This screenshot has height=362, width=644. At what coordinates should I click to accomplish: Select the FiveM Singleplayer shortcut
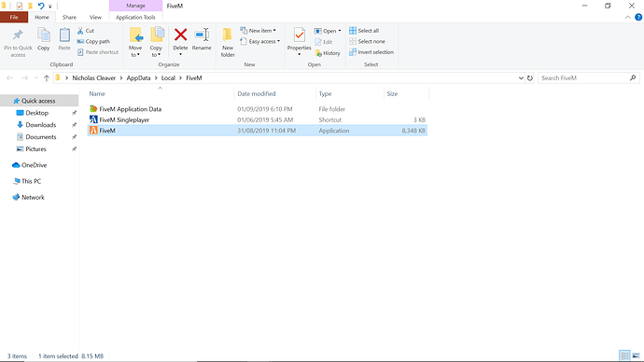(x=258, y=119)
